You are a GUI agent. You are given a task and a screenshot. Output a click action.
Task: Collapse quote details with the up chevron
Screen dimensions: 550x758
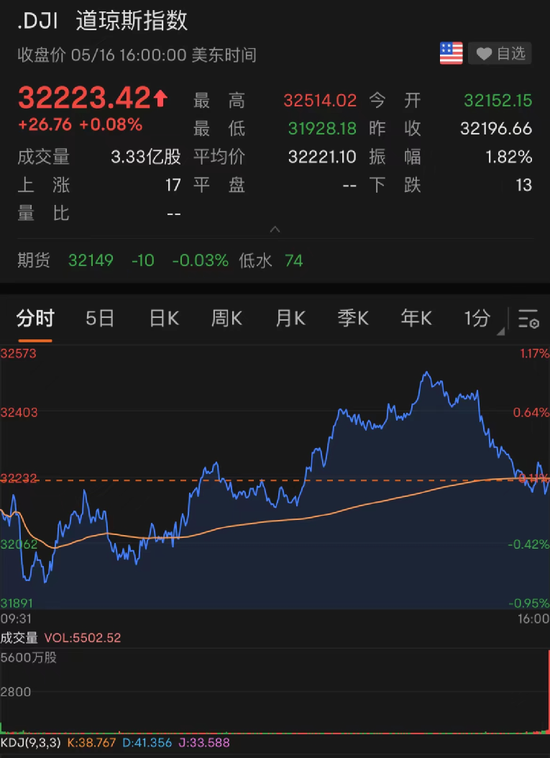point(275,229)
